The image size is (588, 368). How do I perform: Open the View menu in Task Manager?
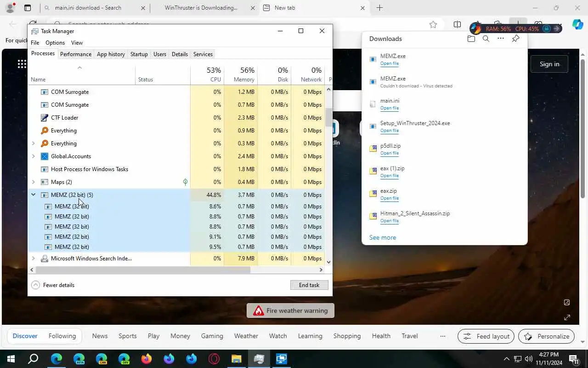[x=77, y=43]
